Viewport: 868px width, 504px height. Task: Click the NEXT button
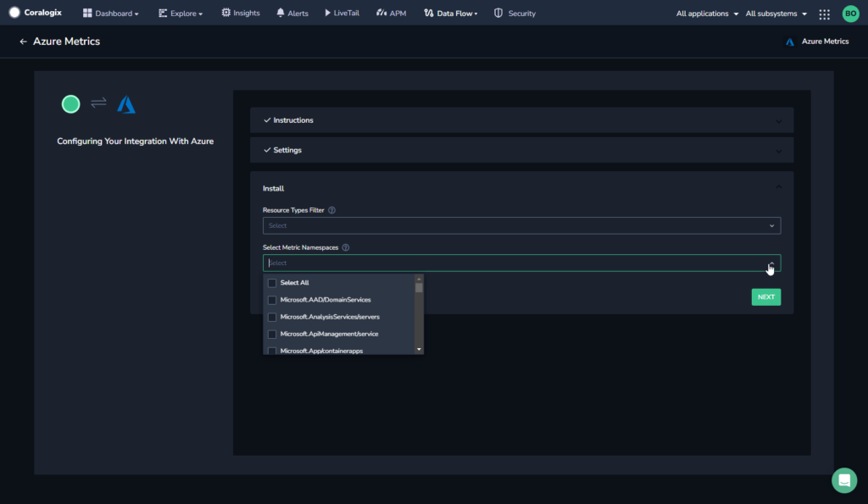pos(766,297)
